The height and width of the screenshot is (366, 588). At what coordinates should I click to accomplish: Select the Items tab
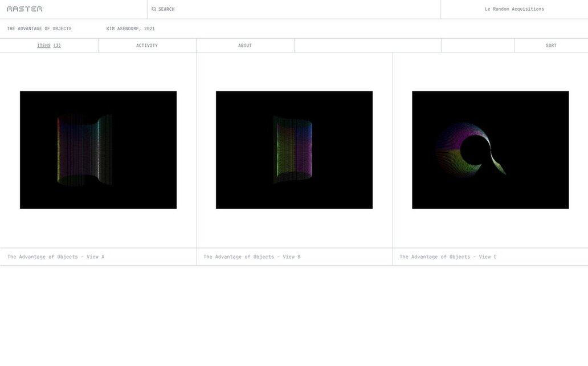(x=43, y=46)
